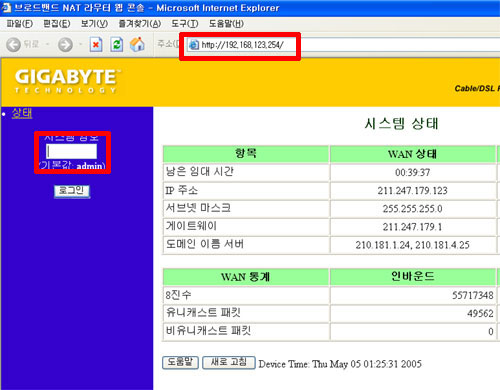
Task: Open the 도움말(H) menu
Action: click(226, 24)
